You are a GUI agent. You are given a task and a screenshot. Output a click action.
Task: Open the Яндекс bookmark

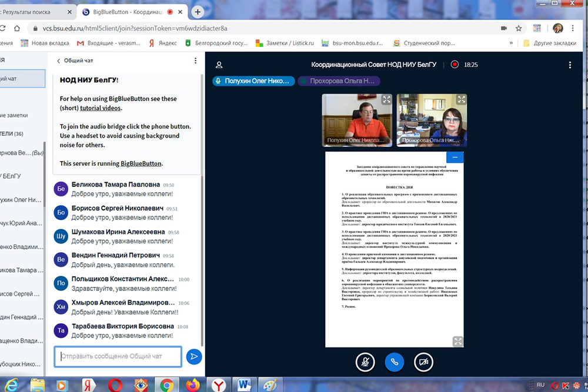point(162,43)
